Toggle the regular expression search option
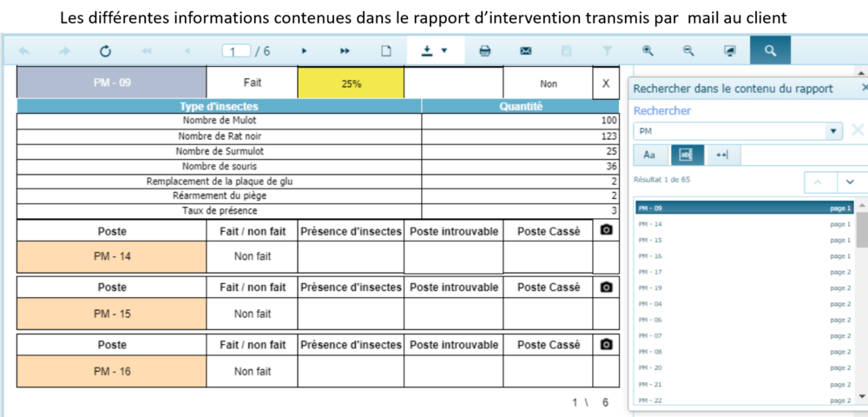This screenshot has width=868, height=417. click(x=722, y=155)
